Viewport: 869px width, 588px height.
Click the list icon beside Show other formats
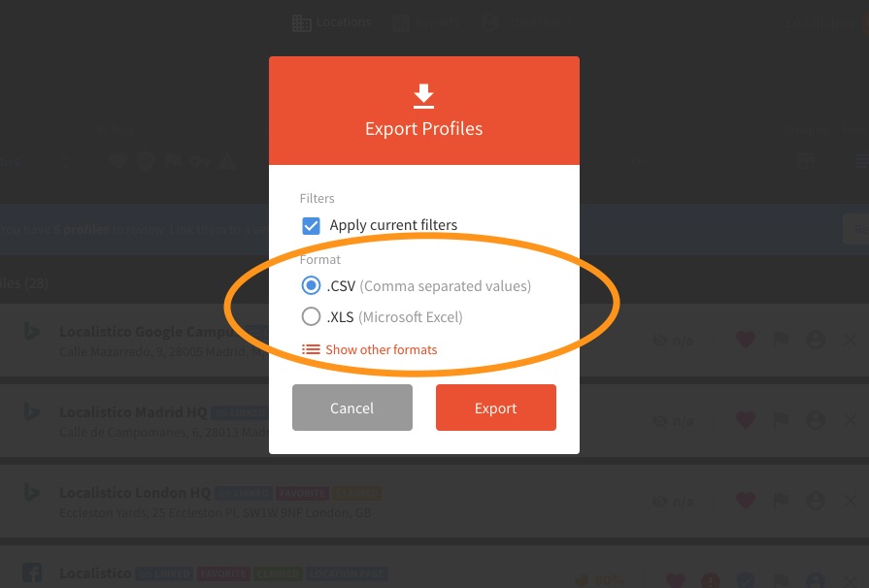(311, 349)
